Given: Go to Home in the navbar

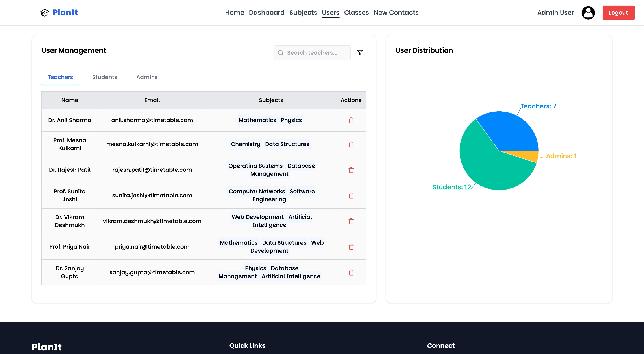Looking at the screenshot, I should pyautogui.click(x=235, y=13).
